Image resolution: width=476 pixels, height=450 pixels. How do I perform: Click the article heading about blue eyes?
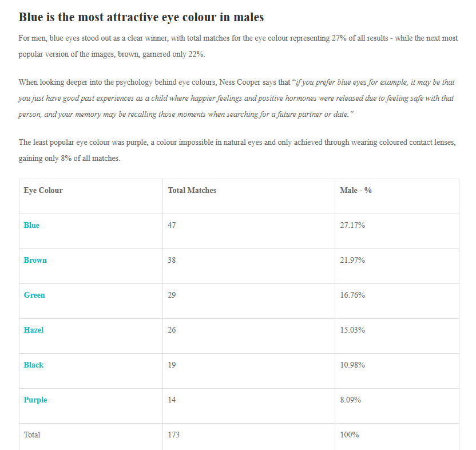(141, 17)
